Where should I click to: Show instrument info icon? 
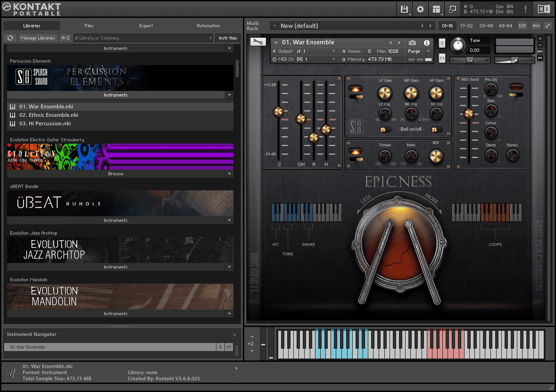coord(427,42)
